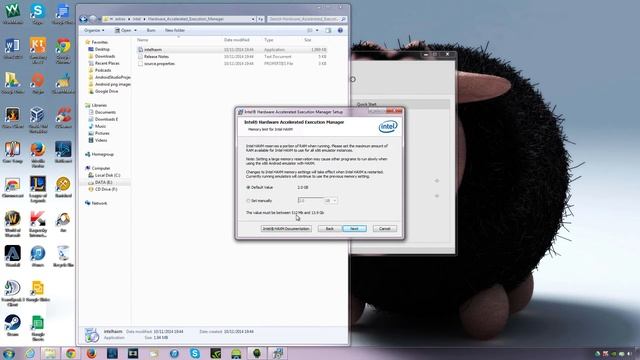Toggle the preview pane icon
The height and width of the screenshot is (360, 640).
pos(328,31)
